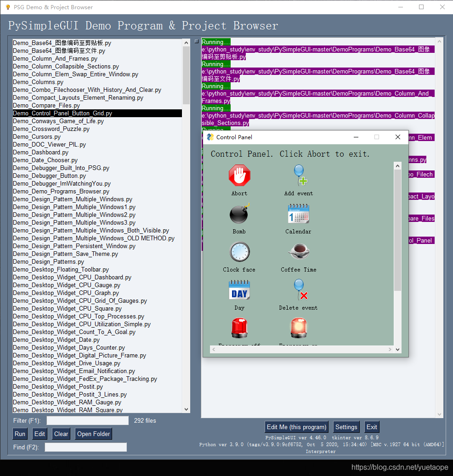This screenshot has height=476, width=453.
Task: Select Demo_Cursors.py
Action: 97,136
